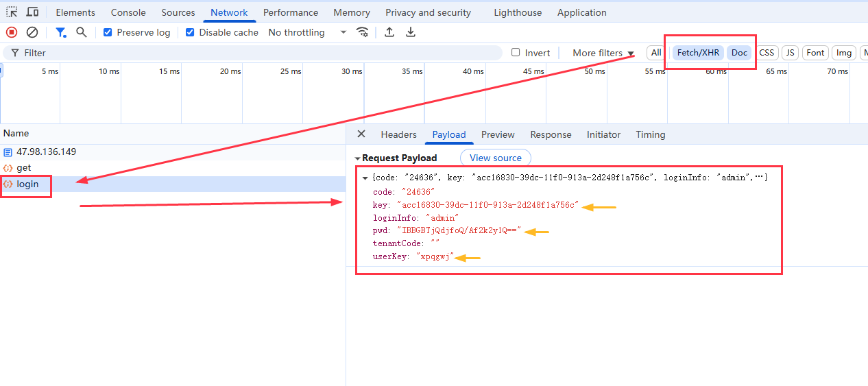Disable the Preserve log checkbox
Image resolution: width=868 pixels, height=386 pixels.
pos(108,32)
